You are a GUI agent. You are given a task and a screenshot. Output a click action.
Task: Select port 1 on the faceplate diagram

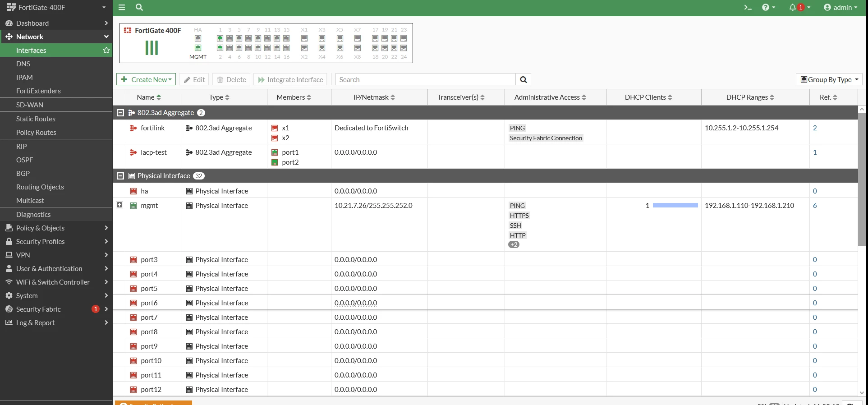click(220, 38)
